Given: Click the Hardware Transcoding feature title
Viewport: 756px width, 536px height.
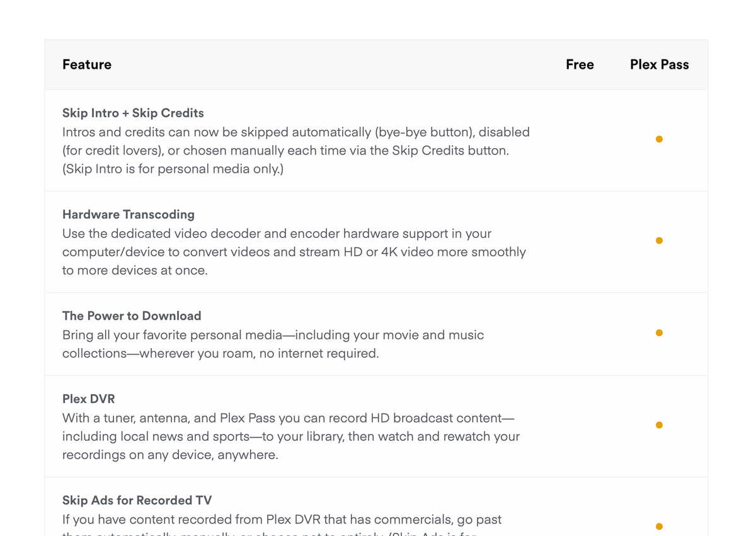Looking at the screenshot, I should point(129,214).
